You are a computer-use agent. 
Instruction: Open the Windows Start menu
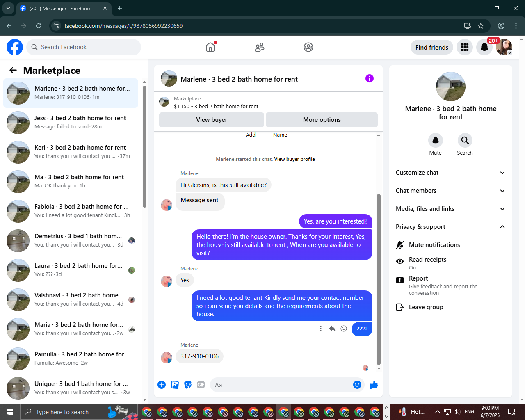click(10, 412)
